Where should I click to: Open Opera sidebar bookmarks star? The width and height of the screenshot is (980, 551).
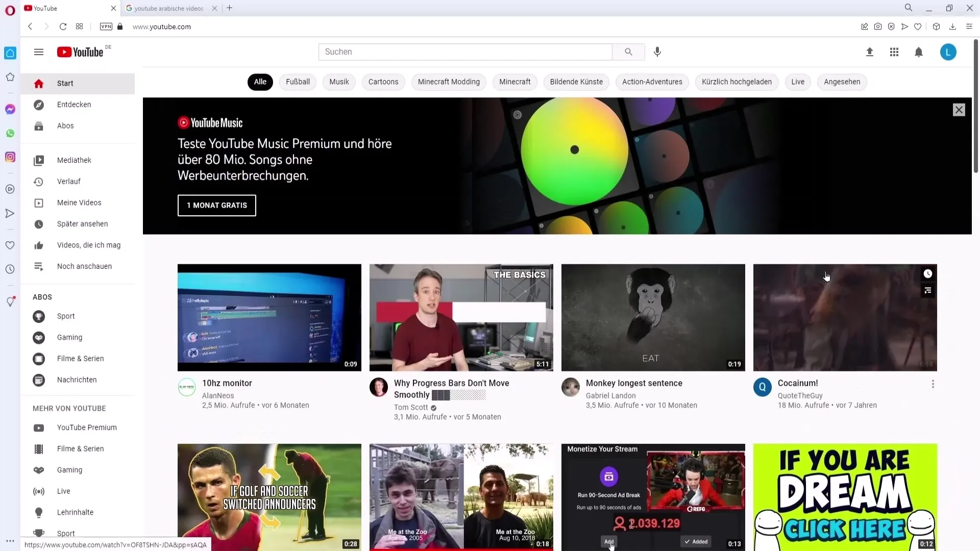tap(10, 77)
